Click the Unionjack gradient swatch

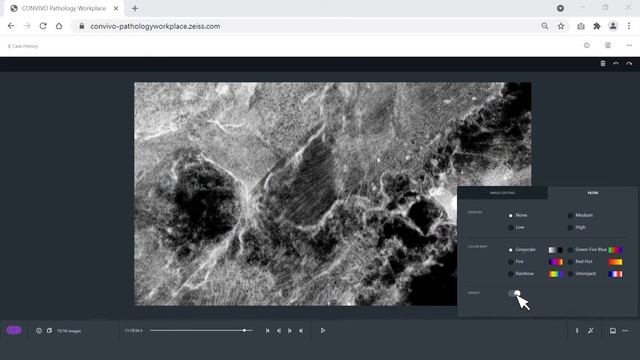point(615,274)
